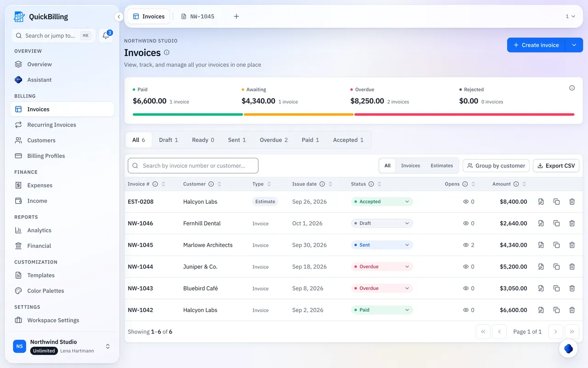588x368 pixels.
Task: Switch to the Overdue 2 tab
Action: (274, 140)
